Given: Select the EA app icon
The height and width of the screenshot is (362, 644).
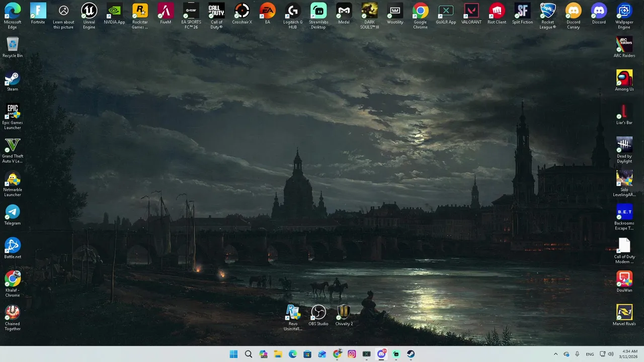Looking at the screenshot, I should 268,14.
